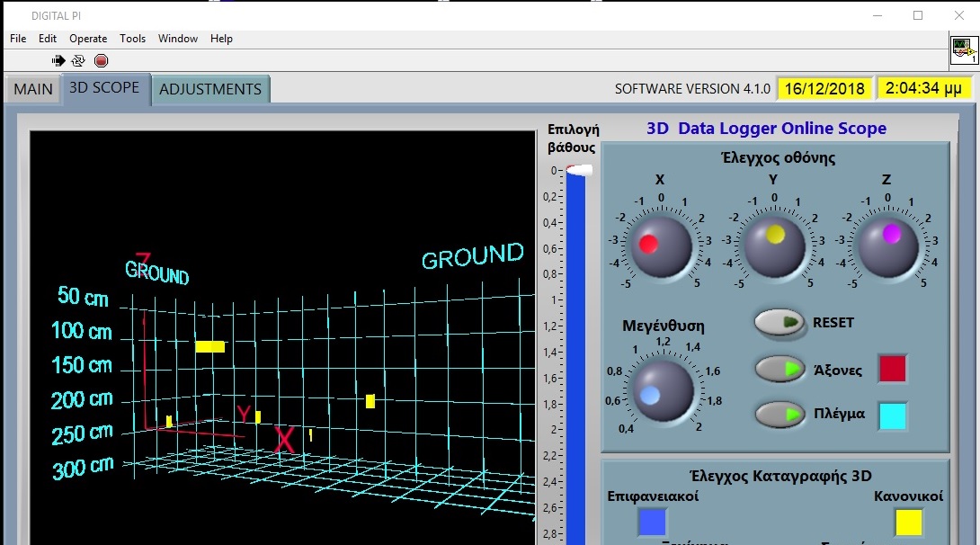This screenshot has width=980, height=545.
Task: Click the Run Continuously toolbar icon
Action: 79,60
